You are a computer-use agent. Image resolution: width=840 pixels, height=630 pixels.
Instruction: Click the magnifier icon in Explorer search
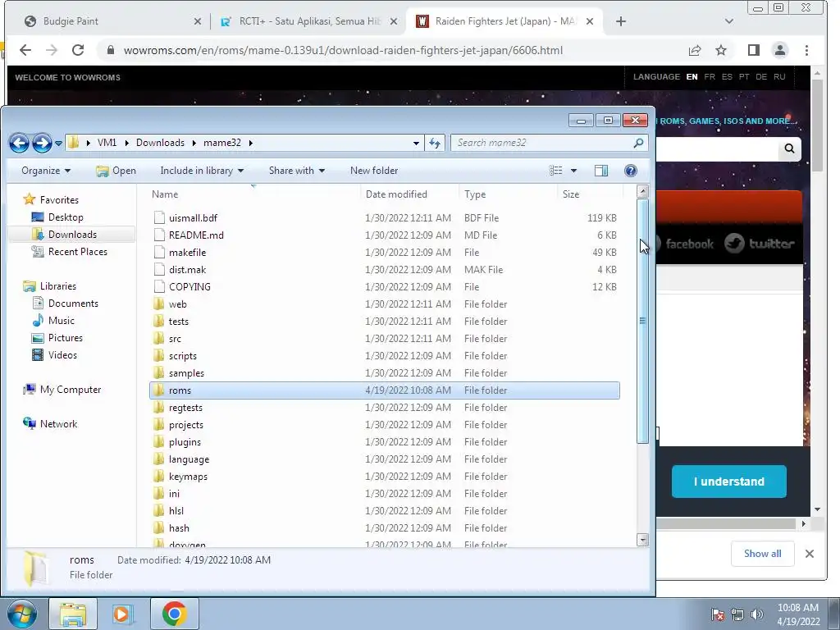(x=638, y=143)
